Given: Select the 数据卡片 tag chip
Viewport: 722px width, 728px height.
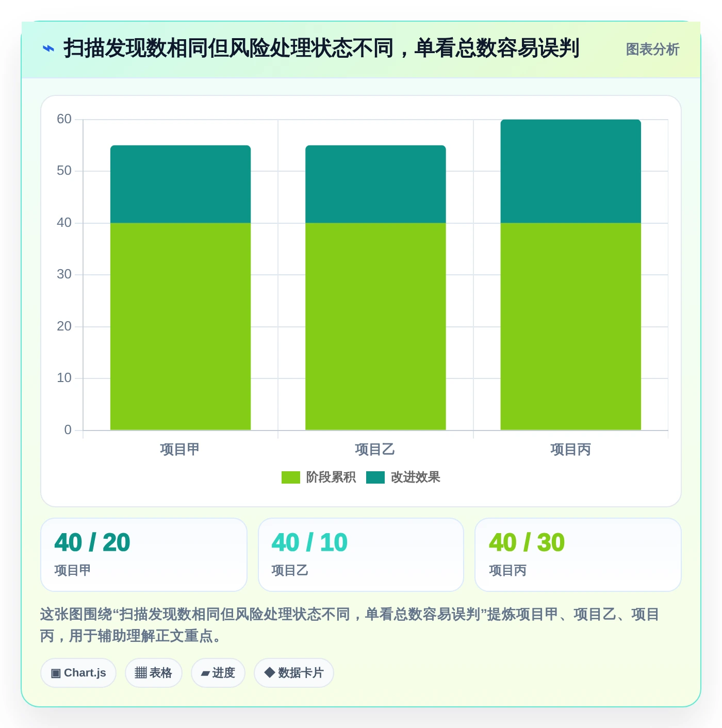Looking at the screenshot, I should [x=294, y=673].
